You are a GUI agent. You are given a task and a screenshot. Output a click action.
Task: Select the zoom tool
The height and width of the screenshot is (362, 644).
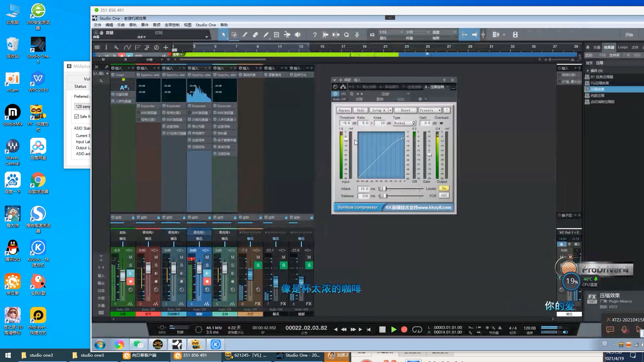pos(346,35)
